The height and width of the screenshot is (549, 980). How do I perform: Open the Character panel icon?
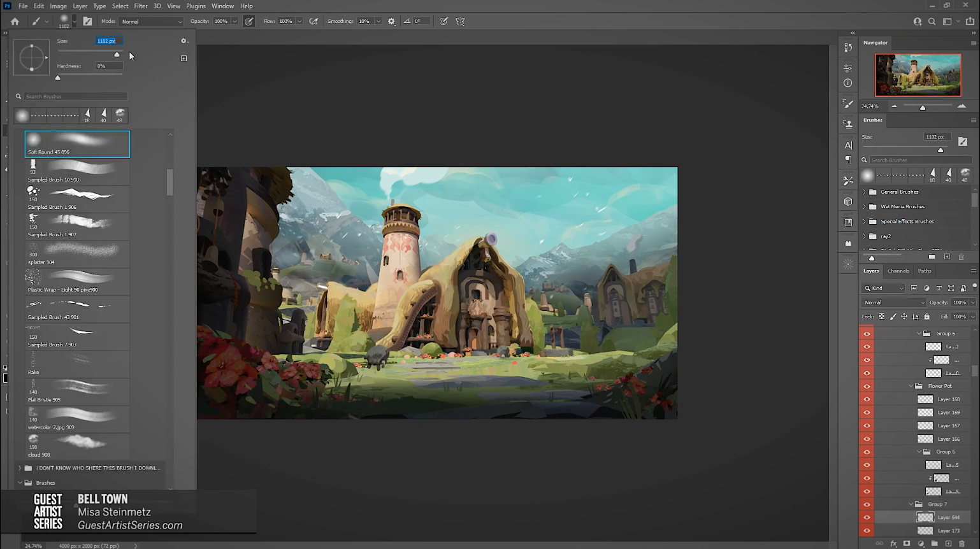point(848,145)
